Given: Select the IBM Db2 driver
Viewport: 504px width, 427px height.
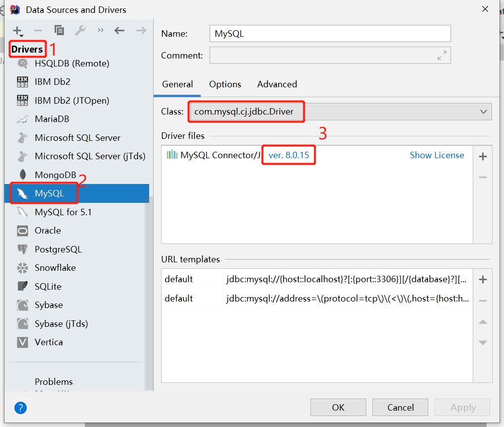Looking at the screenshot, I should click(77, 82).
